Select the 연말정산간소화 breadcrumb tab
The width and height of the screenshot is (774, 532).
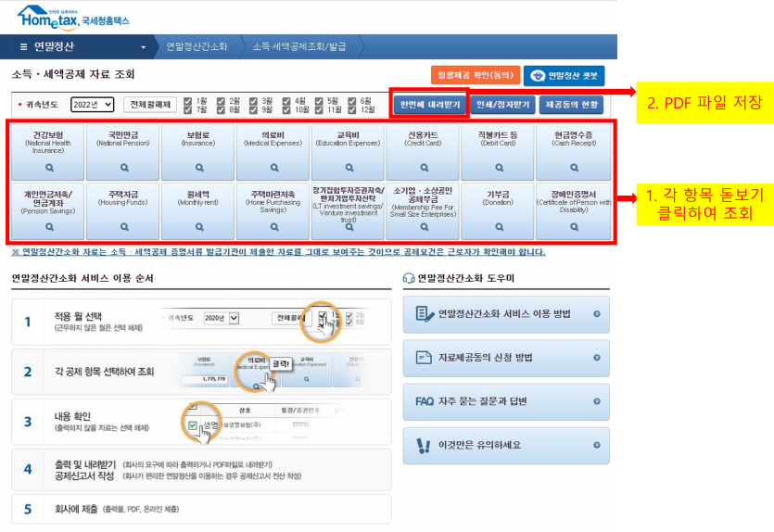pos(197,46)
